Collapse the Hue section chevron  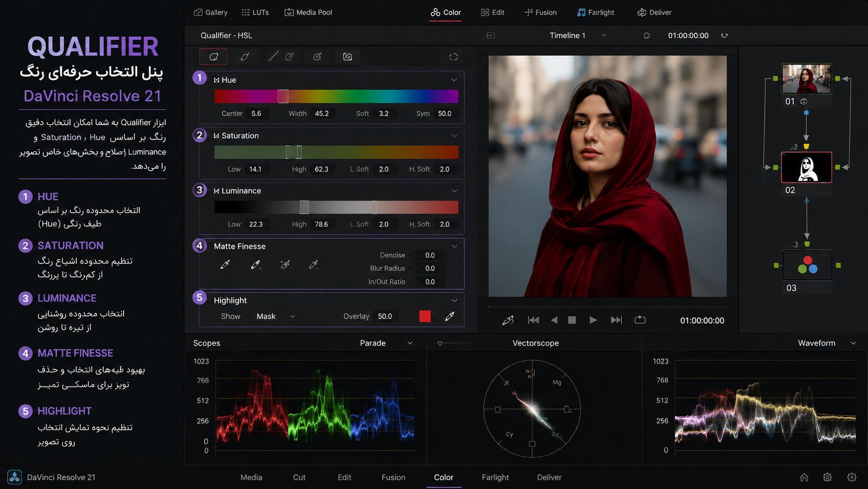[454, 80]
